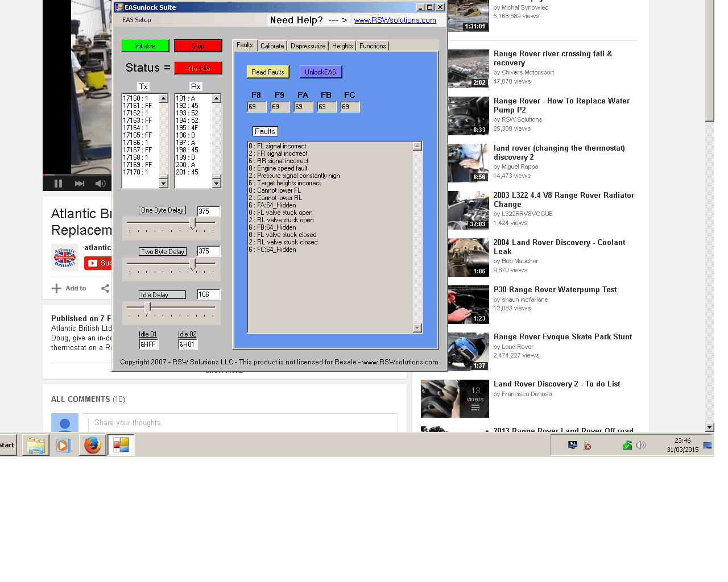Click Share your thoughts comment box
728x582 pixels.
[x=243, y=423]
